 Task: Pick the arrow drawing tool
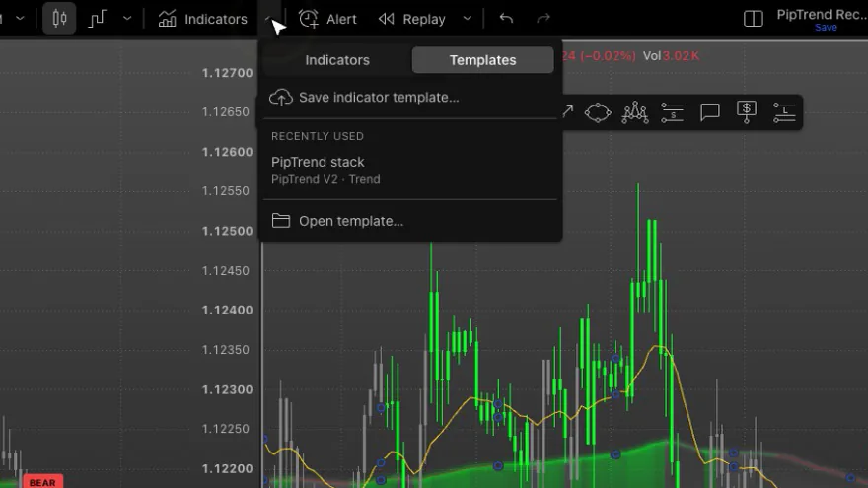point(567,112)
